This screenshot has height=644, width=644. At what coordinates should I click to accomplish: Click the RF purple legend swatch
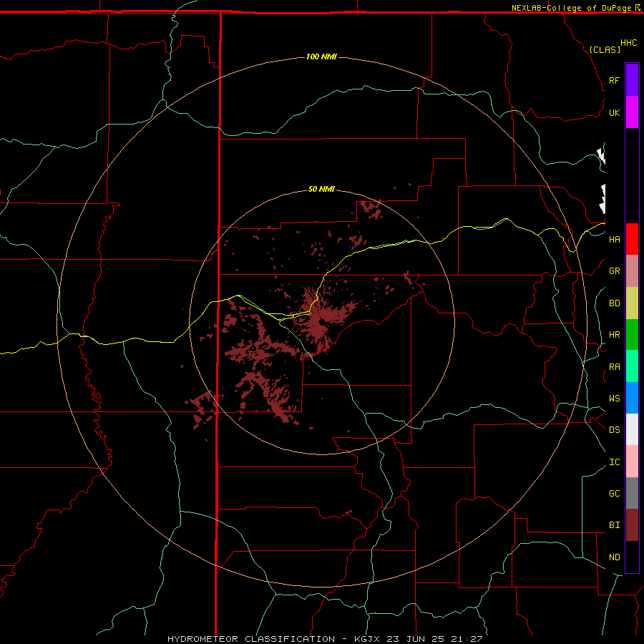pyautogui.click(x=632, y=80)
